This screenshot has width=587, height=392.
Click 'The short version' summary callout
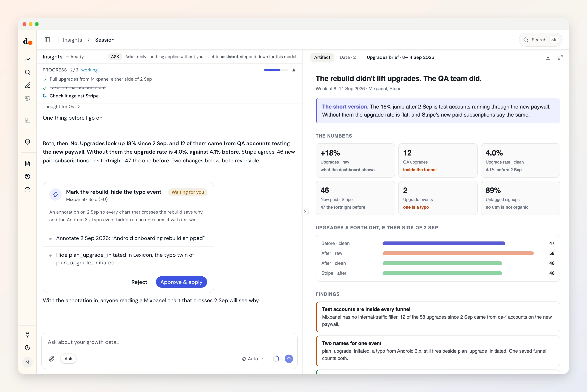click(x=438, y=111)
